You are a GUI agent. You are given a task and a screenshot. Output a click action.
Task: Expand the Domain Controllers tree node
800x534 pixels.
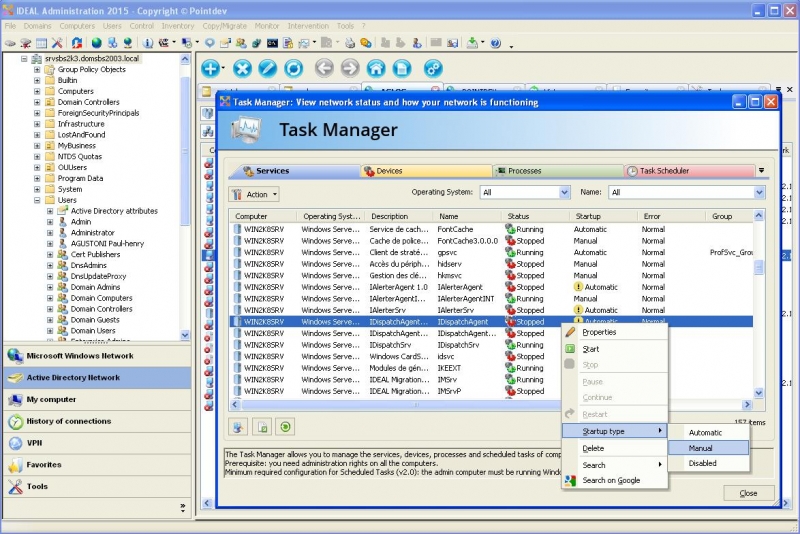tap(37, 102)
